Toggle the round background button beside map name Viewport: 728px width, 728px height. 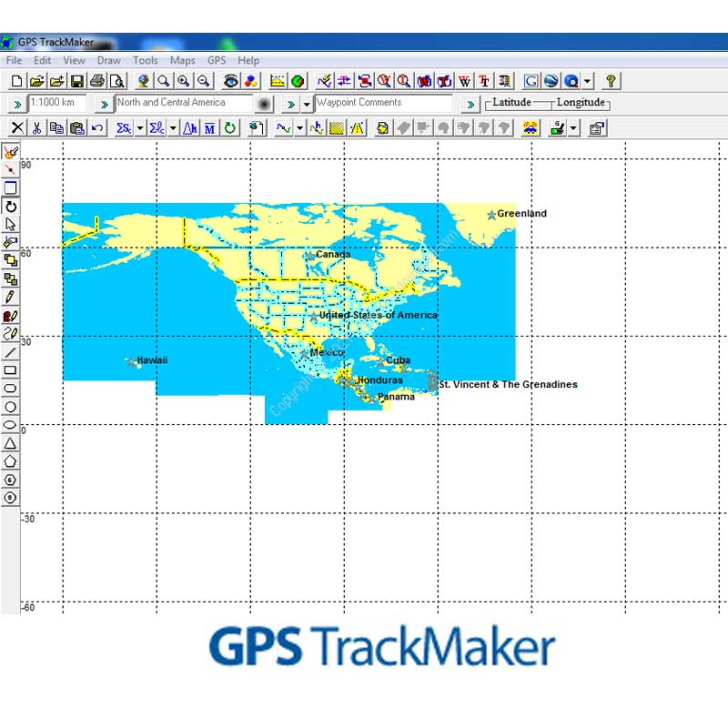[264, 104]
